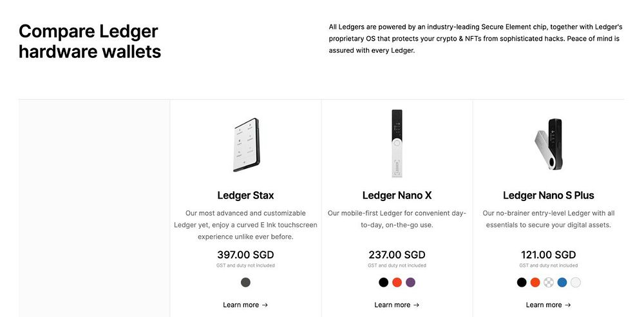Click the Ledger Stax product title
This screenshot has height=317, width=644.
(x=245, y=195)
